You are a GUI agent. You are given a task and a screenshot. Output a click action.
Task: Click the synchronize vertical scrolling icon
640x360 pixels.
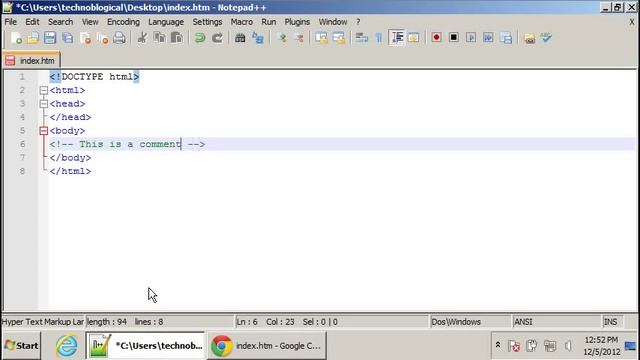click(x=321, y=38)
